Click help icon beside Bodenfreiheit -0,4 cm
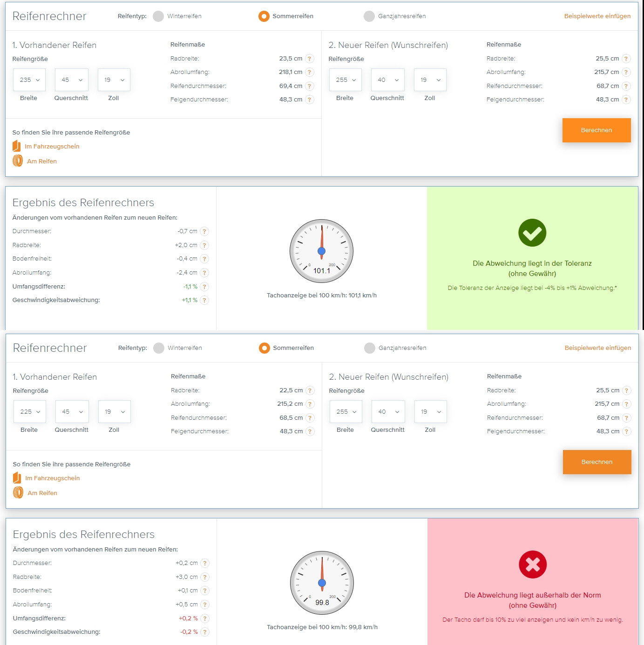 pos(204,259)
